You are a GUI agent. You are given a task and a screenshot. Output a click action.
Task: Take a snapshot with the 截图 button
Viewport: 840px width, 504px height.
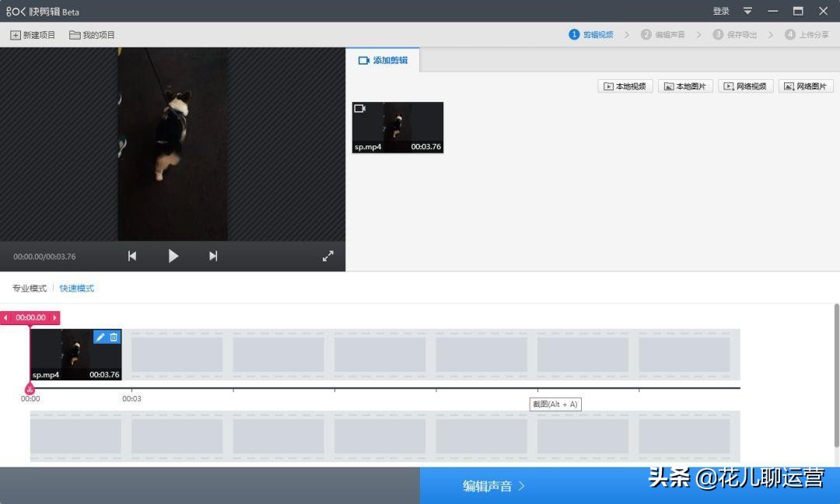(x=555, y=404)
